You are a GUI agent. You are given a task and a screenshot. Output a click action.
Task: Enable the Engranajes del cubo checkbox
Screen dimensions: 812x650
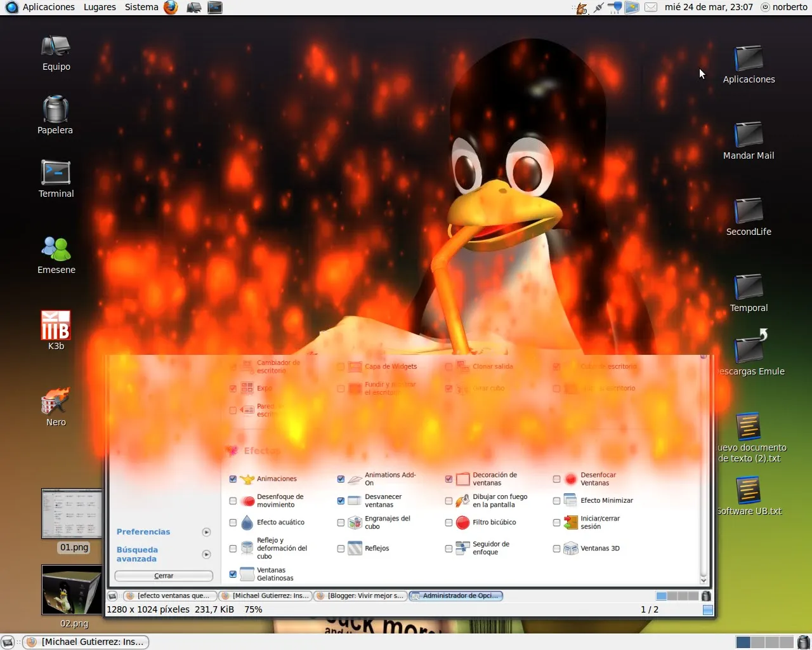click(x=341, y=522)
